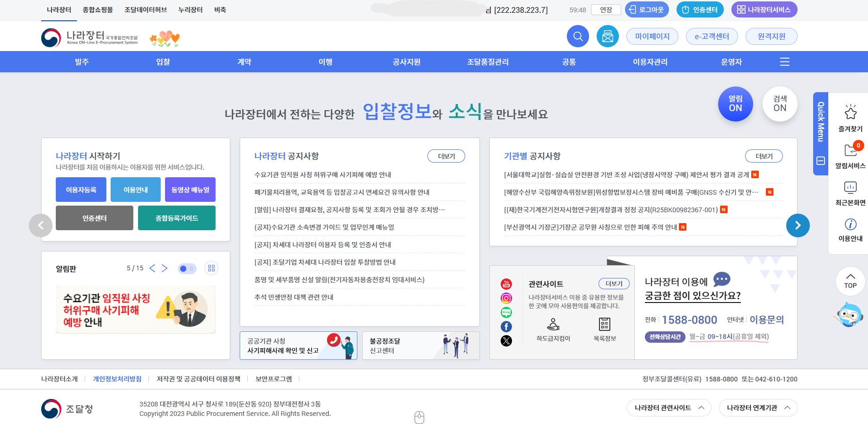The width and height of the screenshot is (868, 424).
Task: Open the chatbot mascot icon
Action: pyautogui.click(x=850, y=315)
